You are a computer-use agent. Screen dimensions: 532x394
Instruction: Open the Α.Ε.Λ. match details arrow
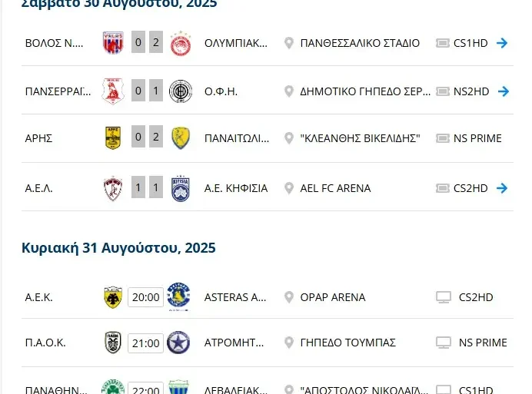click(x=502, y=188)
